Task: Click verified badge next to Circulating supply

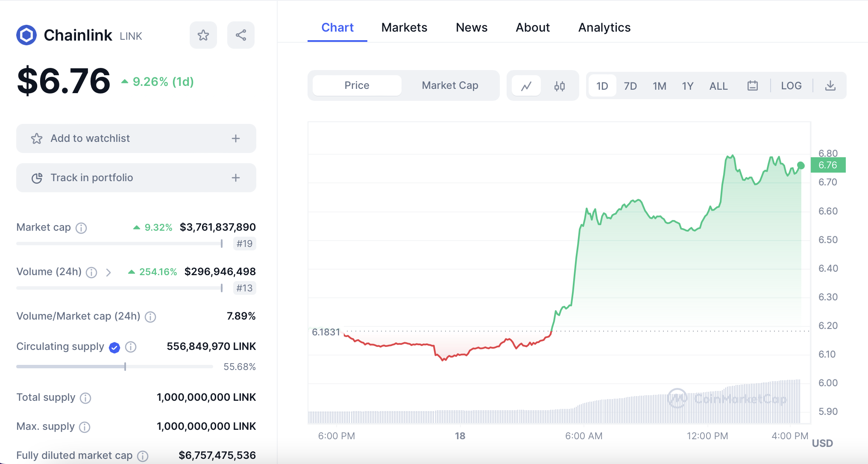Action: pyautogui.click(x=114, y=347)
